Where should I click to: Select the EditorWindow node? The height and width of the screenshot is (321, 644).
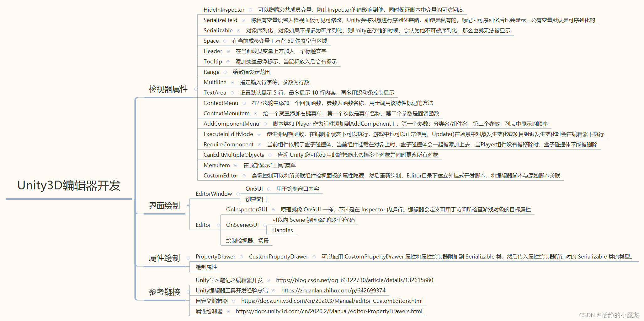[214, 194]
